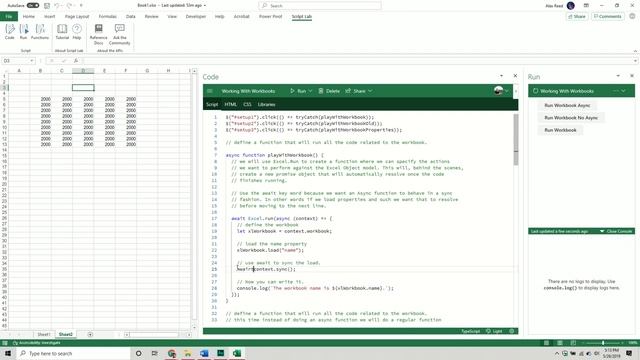Click the Run icon in the ribbon

point(24,31)
